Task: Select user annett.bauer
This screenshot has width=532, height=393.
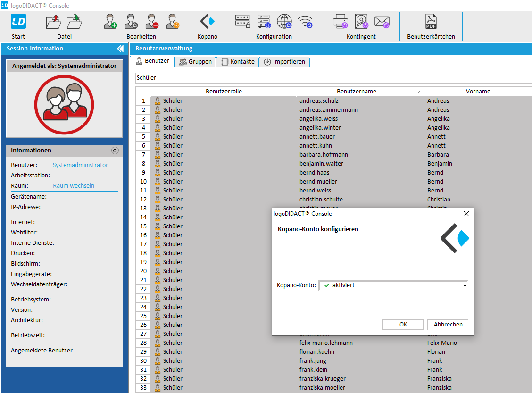Action: coord(317,136)
